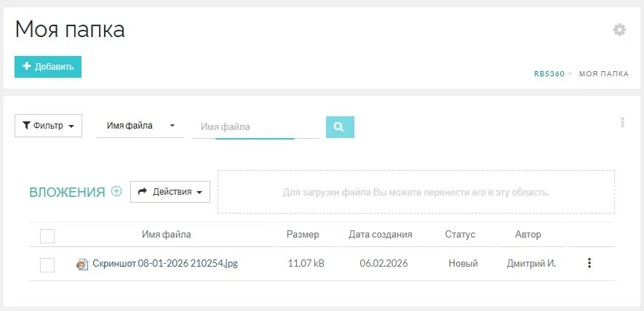Click the file upload drop zone area

point(416,193)
